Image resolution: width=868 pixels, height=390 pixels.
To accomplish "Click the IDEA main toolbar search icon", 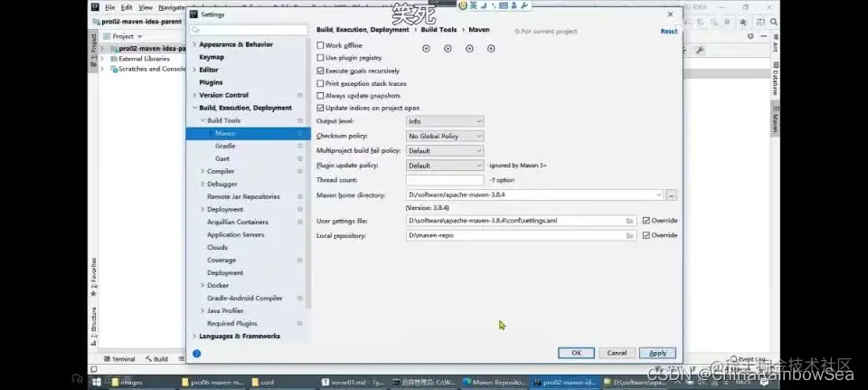I will [773, 22].
